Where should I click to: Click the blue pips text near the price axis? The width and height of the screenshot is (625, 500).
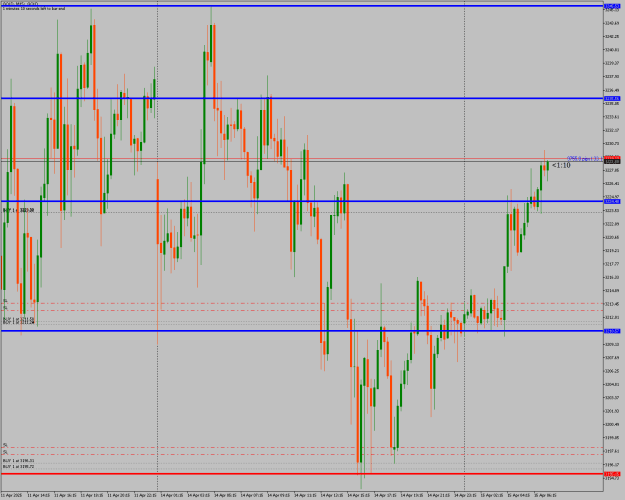coord(585,158)
